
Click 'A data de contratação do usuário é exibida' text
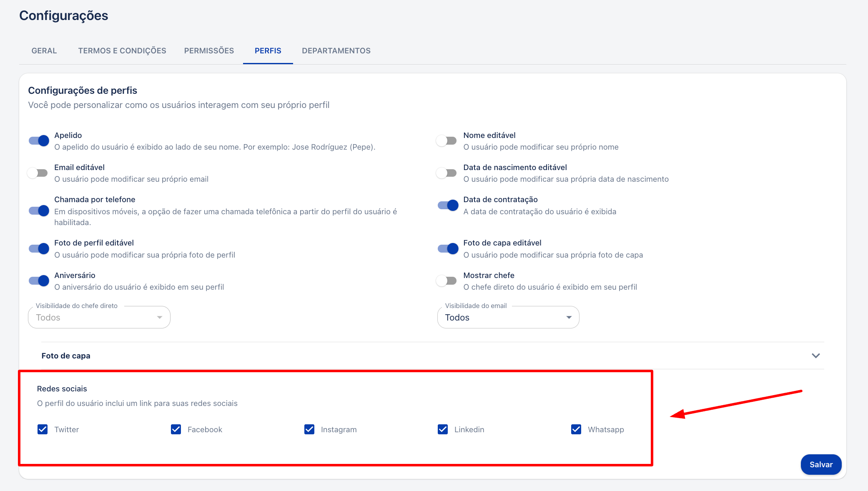[x=539, y=212]
